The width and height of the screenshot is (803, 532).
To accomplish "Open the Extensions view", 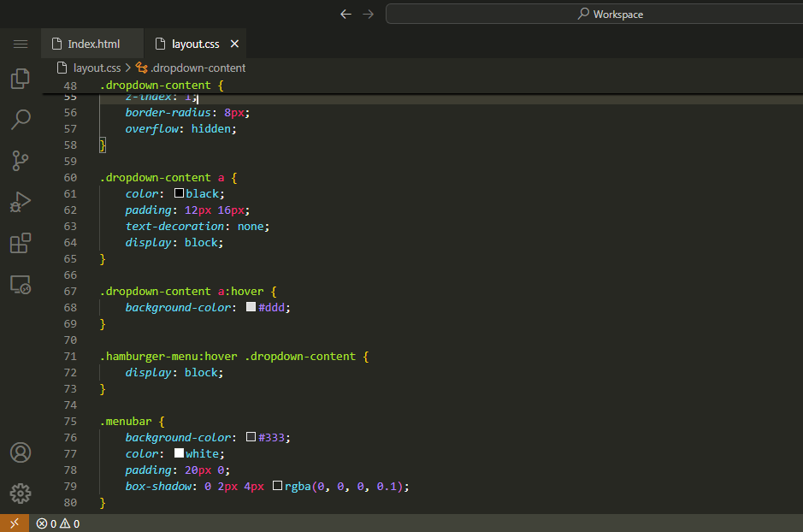I will click(21, 243).
